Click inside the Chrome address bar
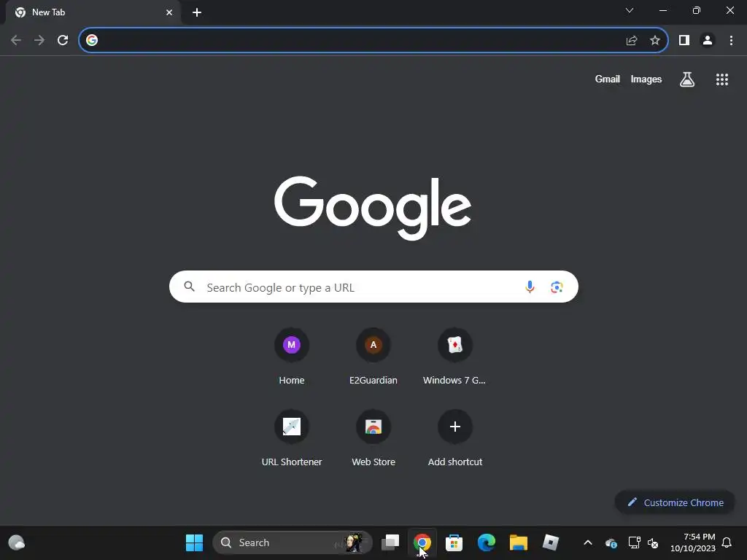 coord(373,40)
